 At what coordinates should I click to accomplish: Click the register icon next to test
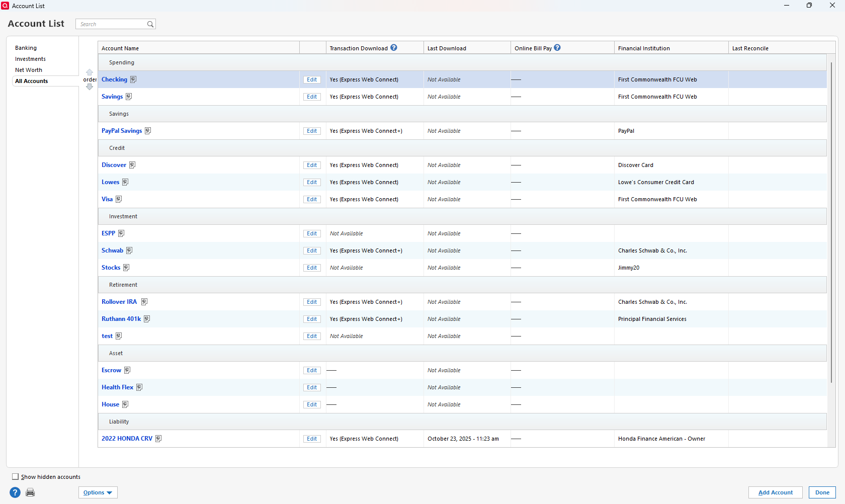point(119,336)
